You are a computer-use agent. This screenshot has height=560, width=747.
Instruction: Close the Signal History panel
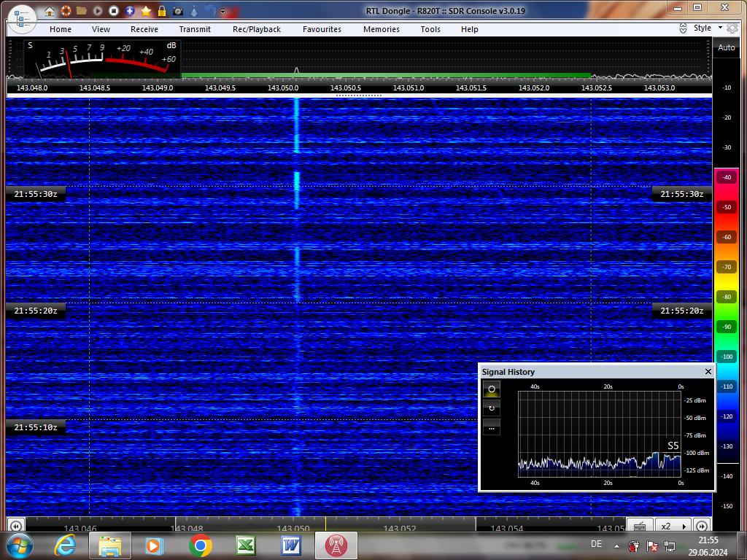point(708,371)
